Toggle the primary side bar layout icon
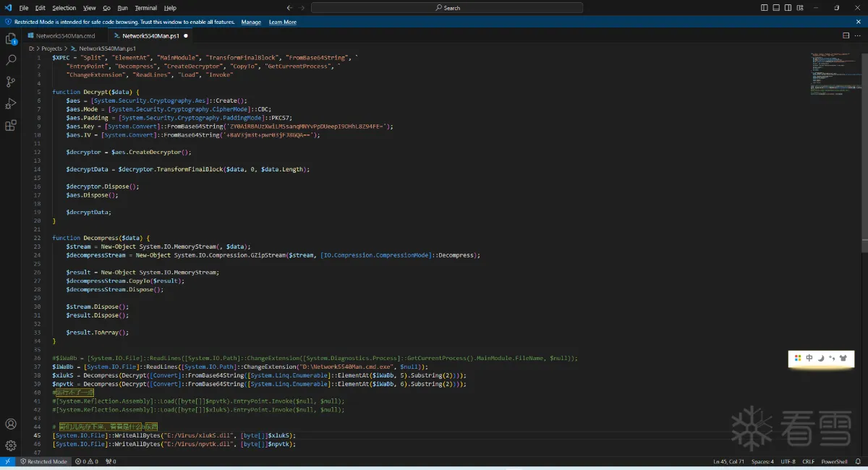Image resolution: width=868 pixels, height=470 pixels. [765, 8]
